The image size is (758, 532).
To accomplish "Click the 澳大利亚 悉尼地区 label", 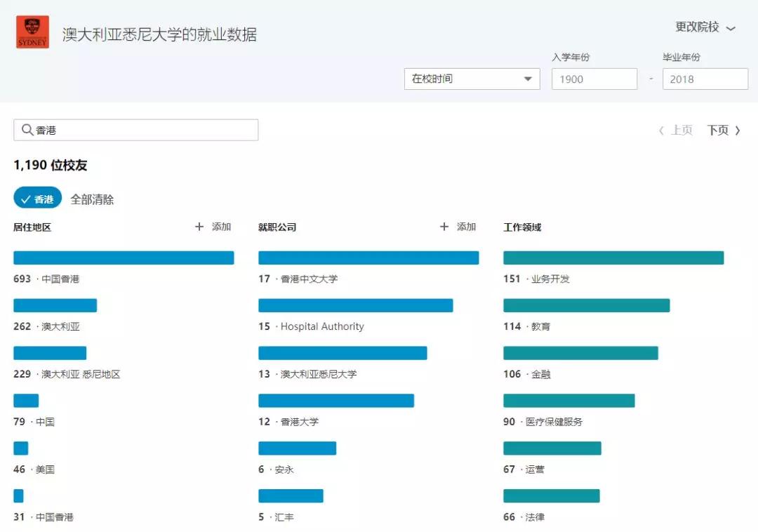I will coord(81,374).
